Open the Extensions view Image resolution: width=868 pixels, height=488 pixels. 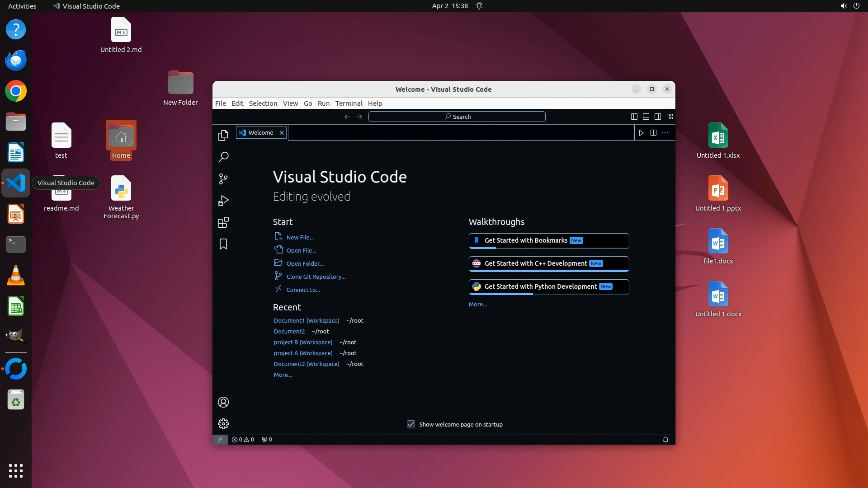[x=223, y=222]
